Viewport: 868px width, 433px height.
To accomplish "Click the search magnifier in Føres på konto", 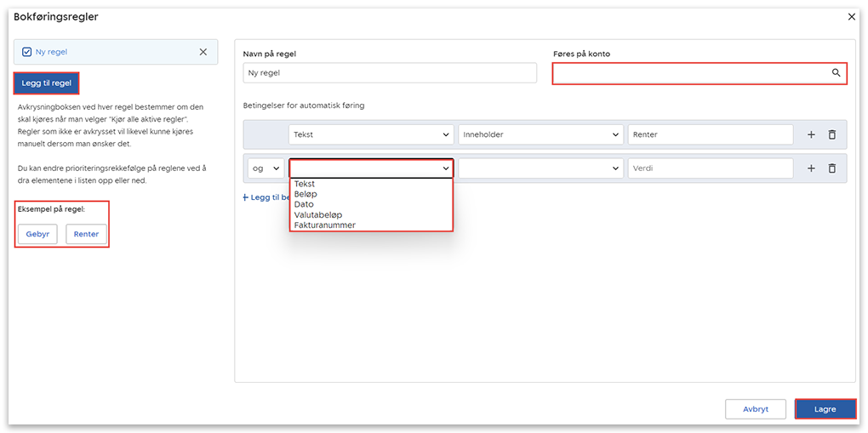I will [x=836, y=74].
